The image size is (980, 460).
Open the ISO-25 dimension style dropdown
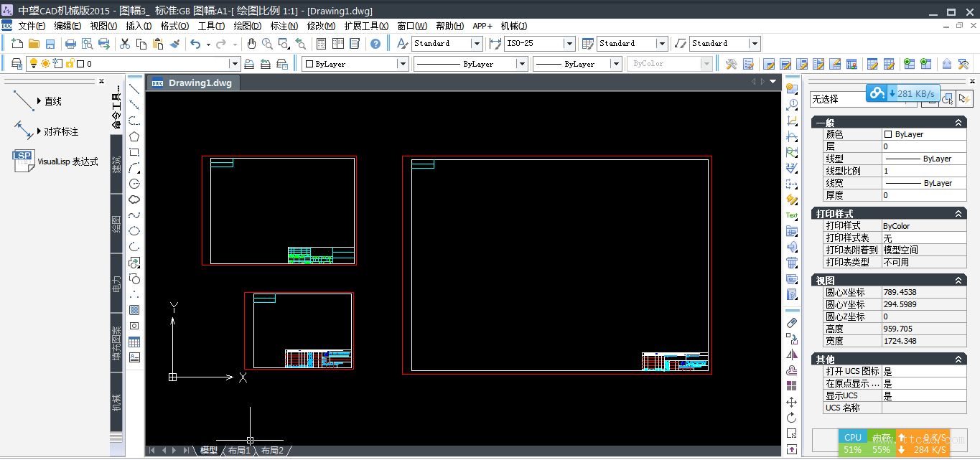[x=569, y=44]
